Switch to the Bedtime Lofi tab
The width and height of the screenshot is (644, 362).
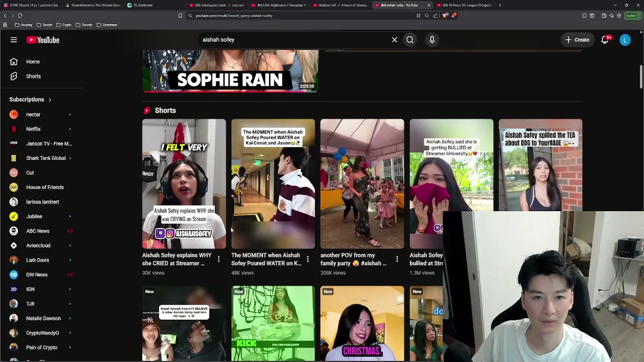pyautogui.click(x=341, y=5)
